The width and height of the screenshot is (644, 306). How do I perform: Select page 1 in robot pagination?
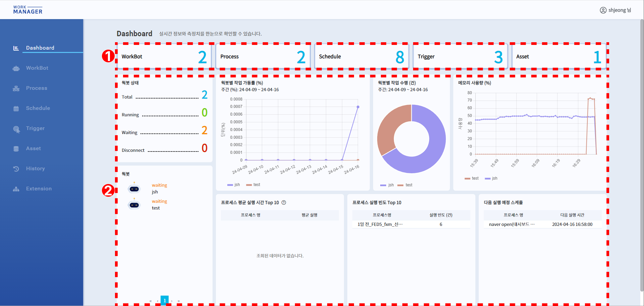point(165,300)
